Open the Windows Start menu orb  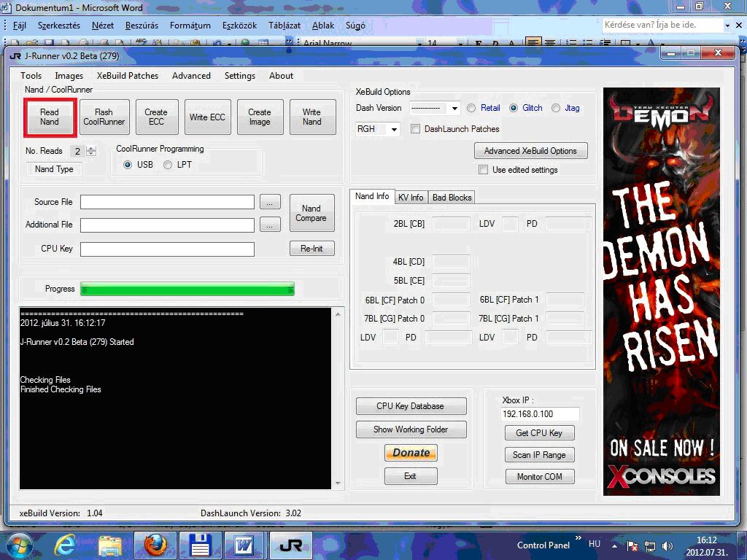pyautogui.click(x=18, y=545)
